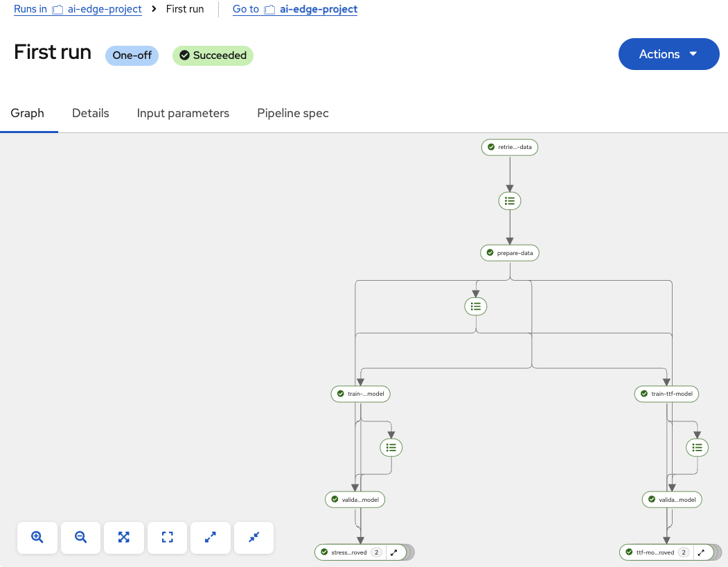Inspect the validate-model node on the left branch

pos(355,499)
